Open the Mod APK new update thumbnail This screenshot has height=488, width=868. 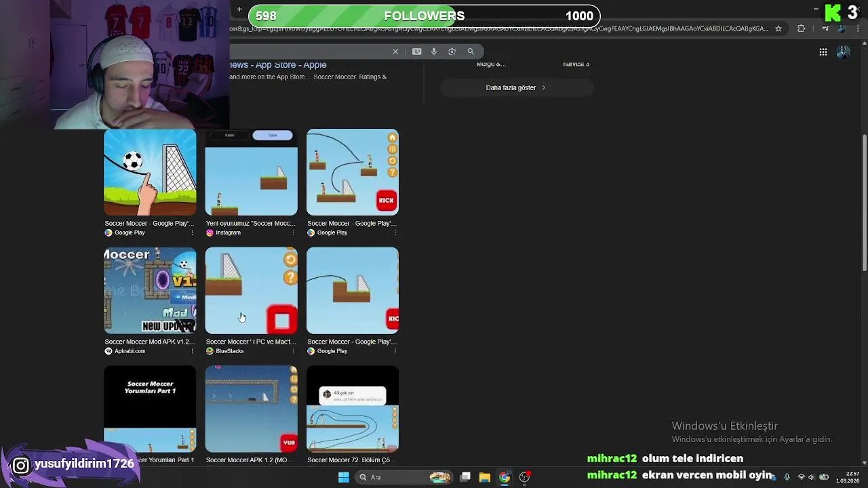coord(150,290)
